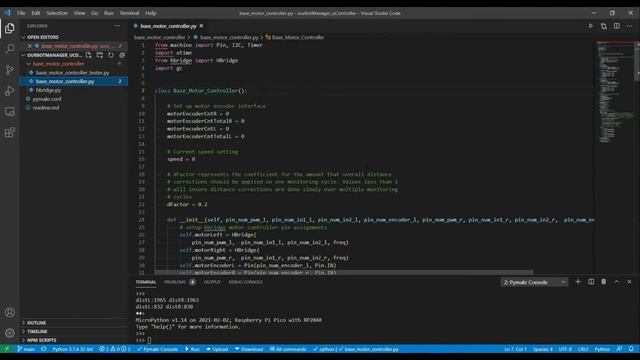Open the Extensions view
640x360 pixels.
point(9,132)
